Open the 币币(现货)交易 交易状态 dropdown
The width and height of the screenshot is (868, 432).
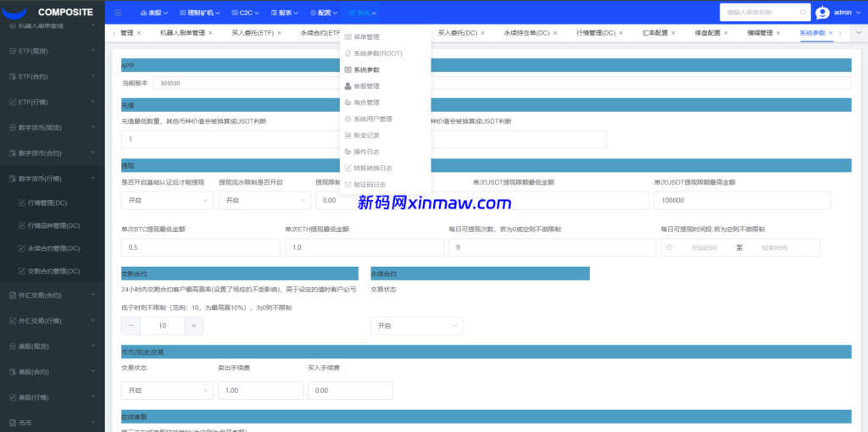pos(167,390)
